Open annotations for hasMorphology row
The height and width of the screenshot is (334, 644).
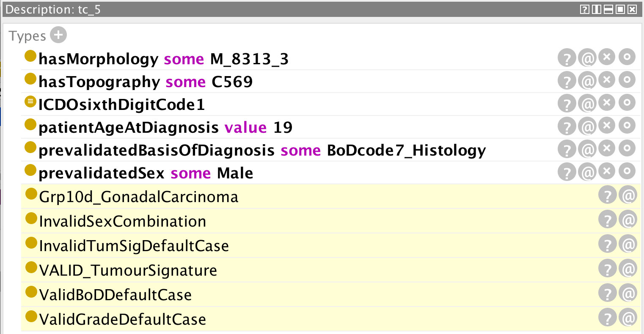[587, 58]
